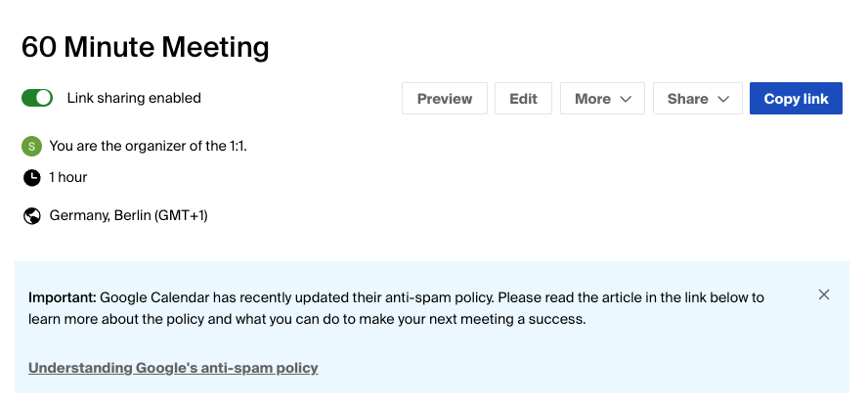Copy the meeting link

(796, 99)
